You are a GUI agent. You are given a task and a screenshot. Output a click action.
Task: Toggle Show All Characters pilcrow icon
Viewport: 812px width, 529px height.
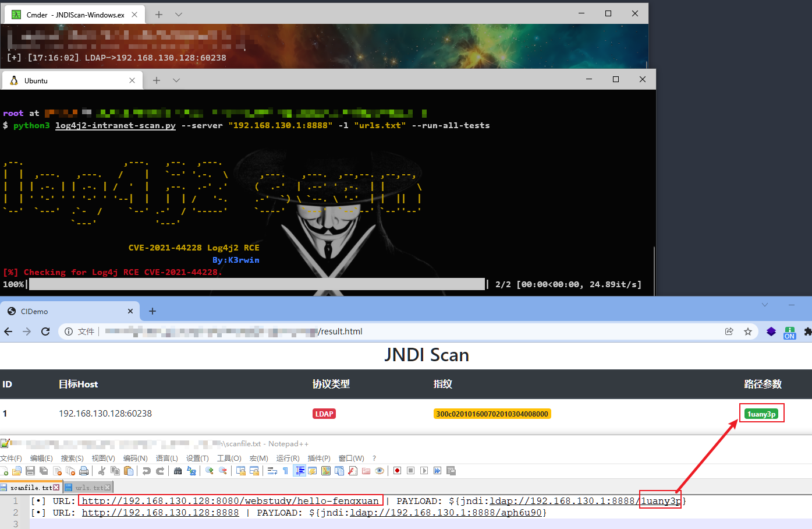(x=285, y=471)
